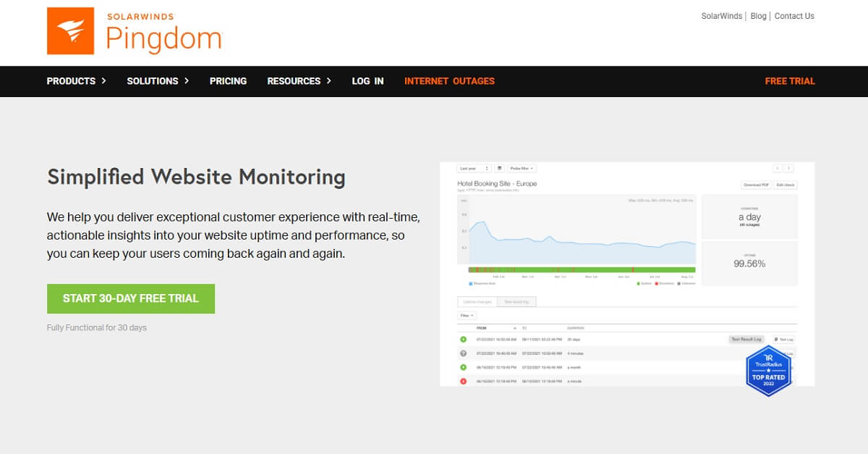This screenshot has height=454, width=868.
Task: Click 'Fully Functional for 30 days' text
Action: click(97, 327)
